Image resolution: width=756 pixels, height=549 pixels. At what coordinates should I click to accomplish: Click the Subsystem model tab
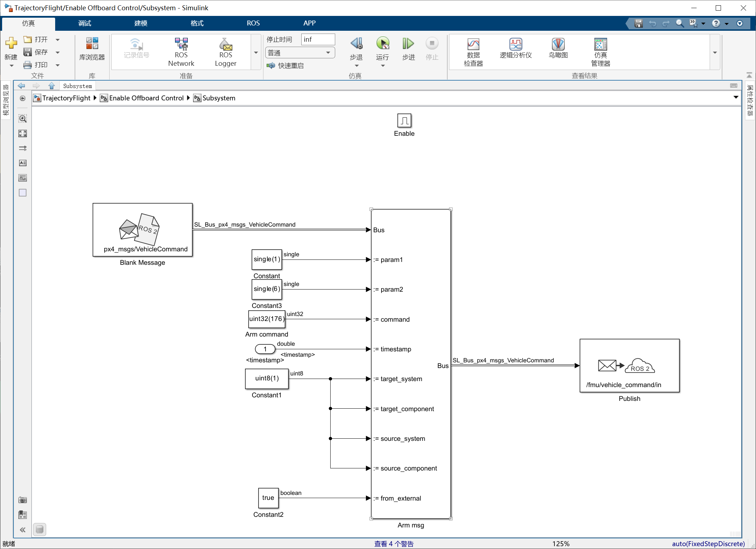[77, 86]
